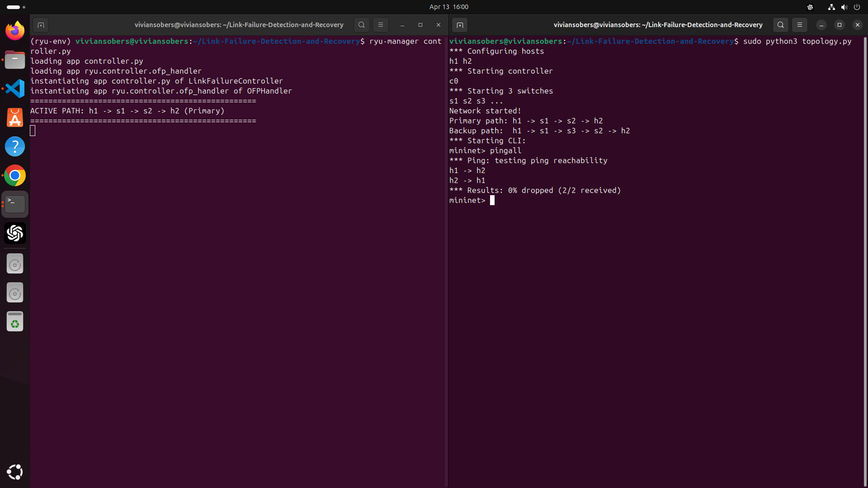
Task: Open Trash from the dock
Action: click(x=15, y=321)
